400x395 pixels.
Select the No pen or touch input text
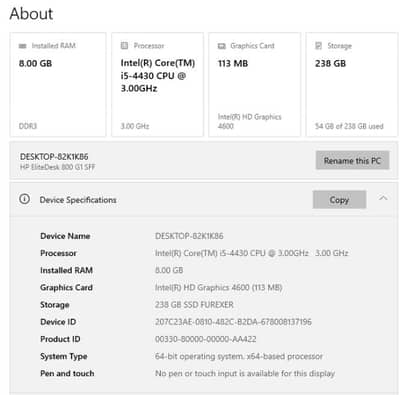[x=245, y=373]
